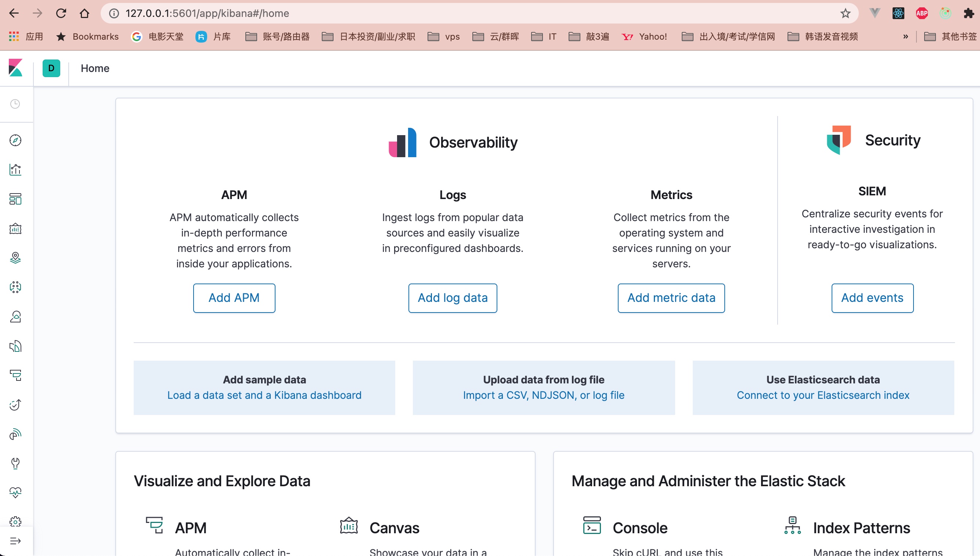
Task: Open Stack Monitoring heartbeat icon in sidebar
Action: [x=15, y=492]
